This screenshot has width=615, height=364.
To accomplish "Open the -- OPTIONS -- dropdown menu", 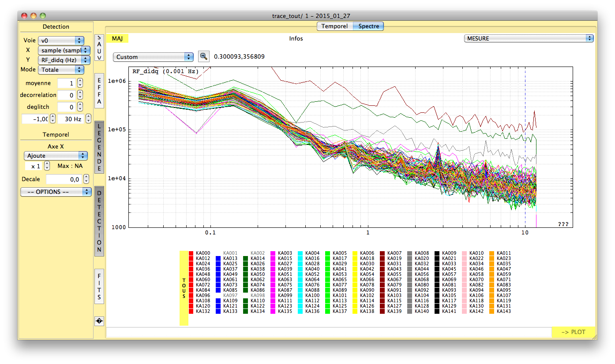I will point(55,192).
